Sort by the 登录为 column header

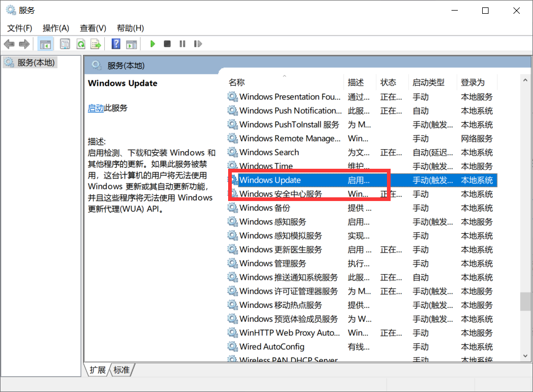tap(476, 82)
